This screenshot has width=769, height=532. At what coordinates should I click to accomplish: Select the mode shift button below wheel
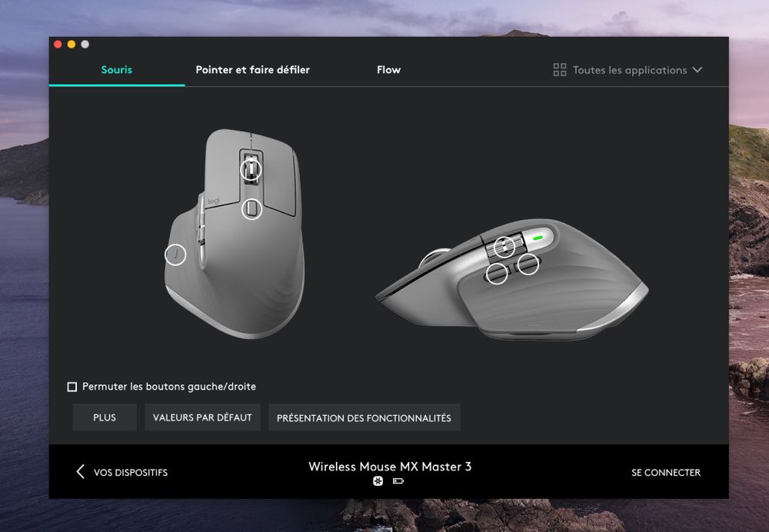(252, 209)
